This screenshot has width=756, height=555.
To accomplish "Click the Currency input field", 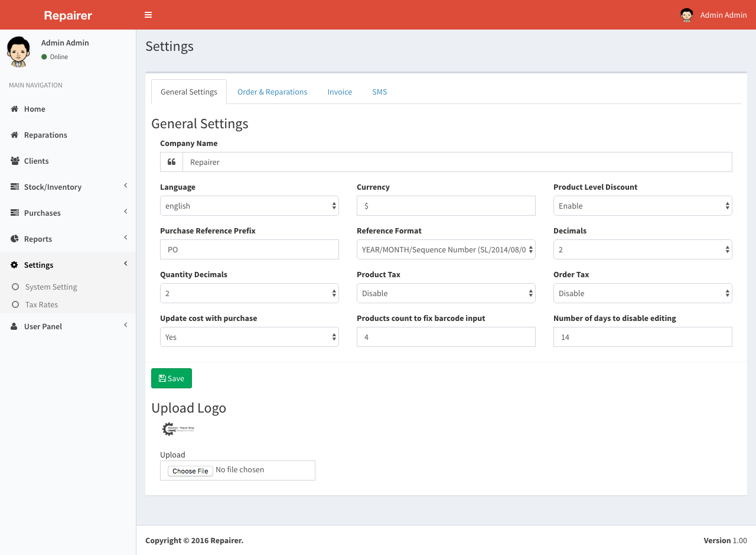I will pyautogui.click(x=446, y=206).
